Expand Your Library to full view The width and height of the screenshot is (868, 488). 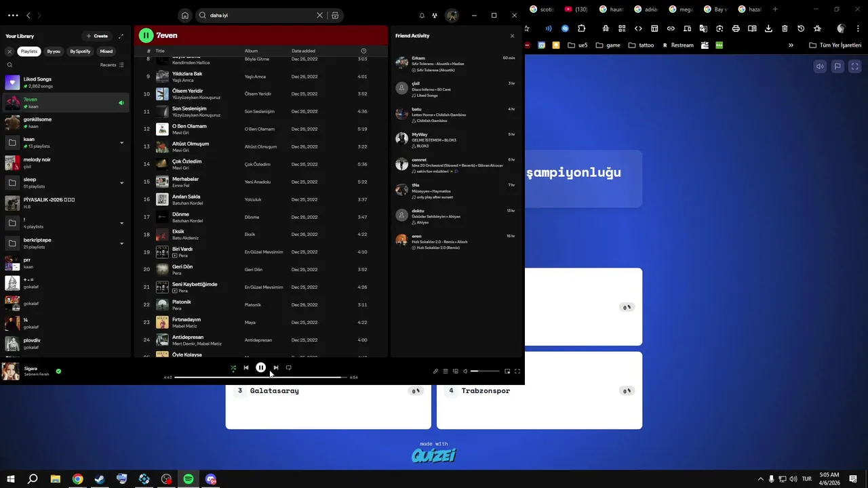click(121, 36)
